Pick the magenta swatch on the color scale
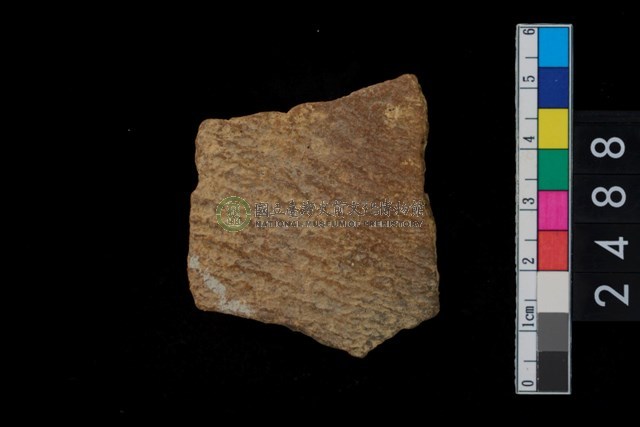 click(x=553, y=209)
